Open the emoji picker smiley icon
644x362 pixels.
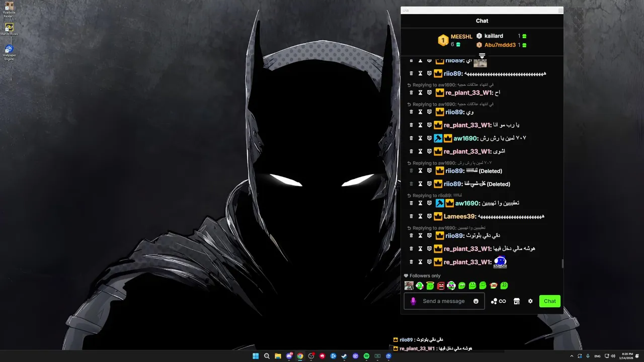point(476,301)
